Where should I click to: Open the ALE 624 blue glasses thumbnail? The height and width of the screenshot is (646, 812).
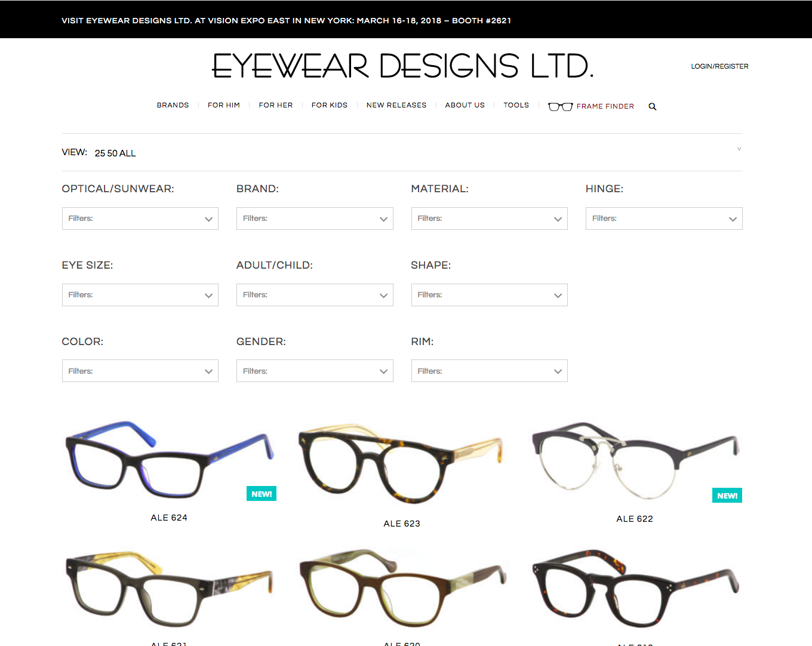click(x=169, y=460)
